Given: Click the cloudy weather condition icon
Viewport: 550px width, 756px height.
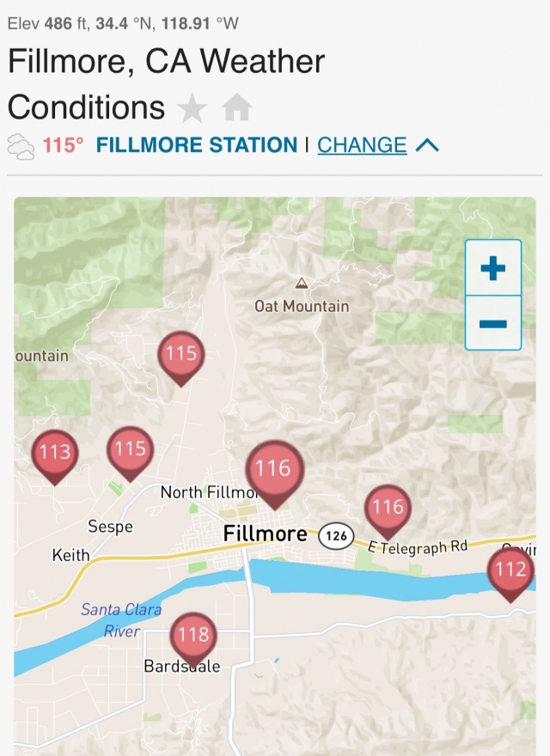Looking at the screenshot, I should click(x=21, y=145).
